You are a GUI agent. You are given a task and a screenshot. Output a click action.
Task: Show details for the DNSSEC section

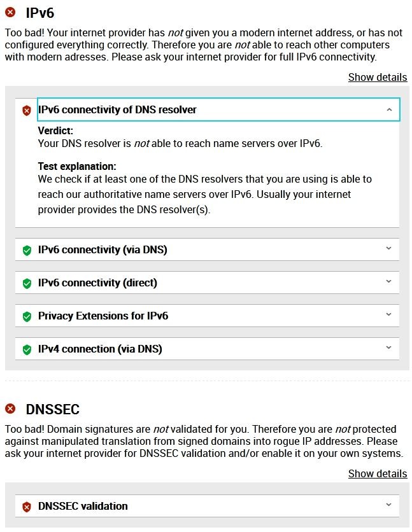(x=377, y=473)
